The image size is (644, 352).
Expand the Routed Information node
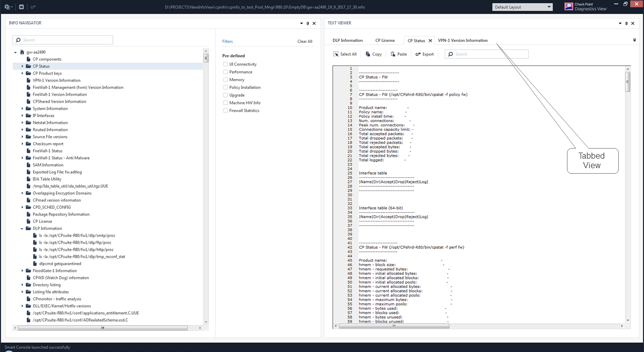pyautogui.click(x=23, y=129)
